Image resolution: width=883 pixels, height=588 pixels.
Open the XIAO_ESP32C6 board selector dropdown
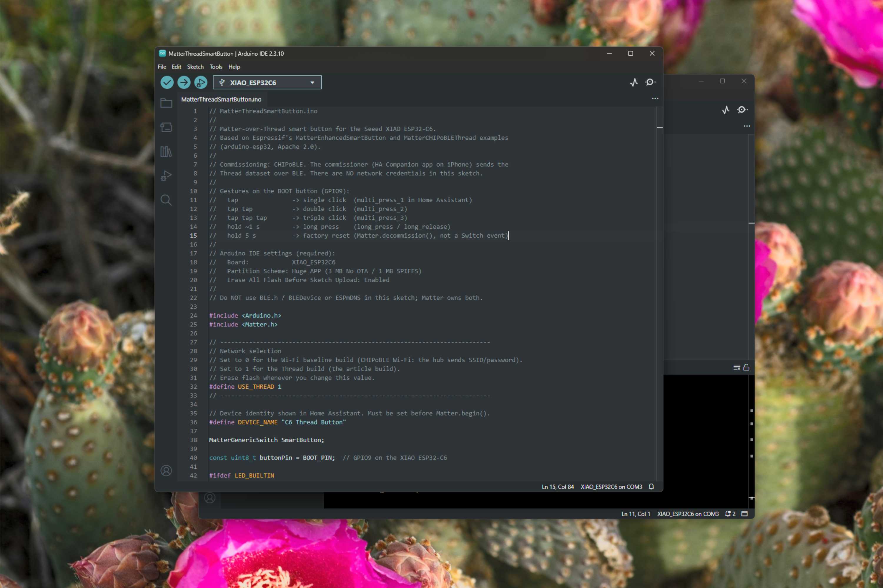coord(267,83)
